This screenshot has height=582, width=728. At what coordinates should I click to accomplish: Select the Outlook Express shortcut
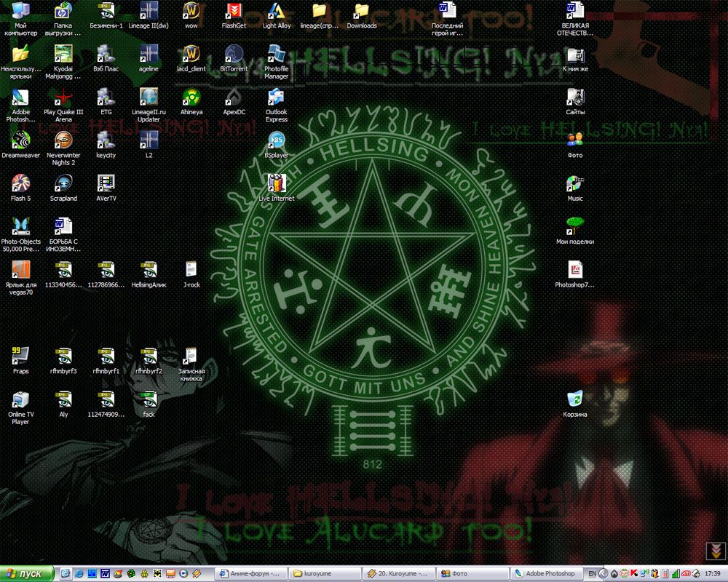[x=277, y=97]
